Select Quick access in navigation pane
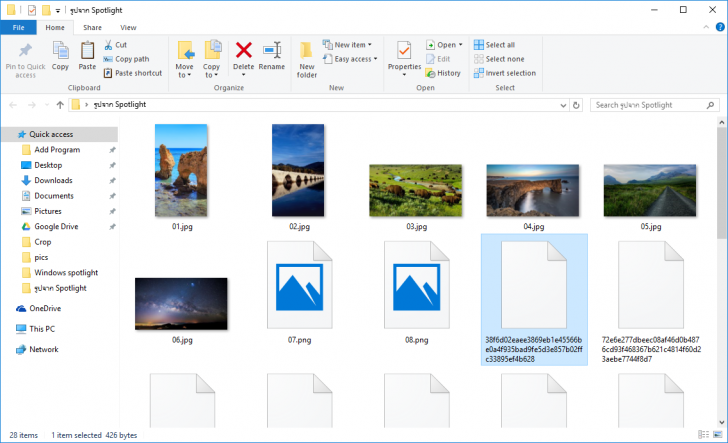The width and height of the screenshot is (728, 443). [x=59, y=134]
